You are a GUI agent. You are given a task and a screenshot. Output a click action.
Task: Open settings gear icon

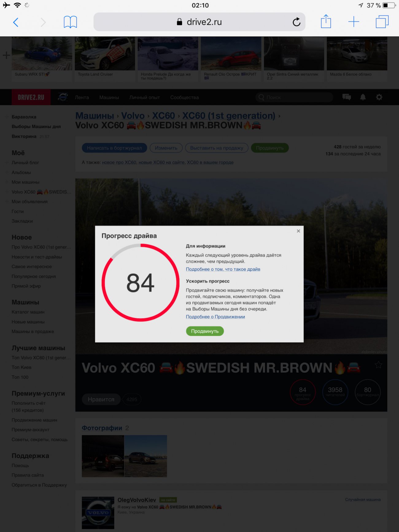coord(379,97)
